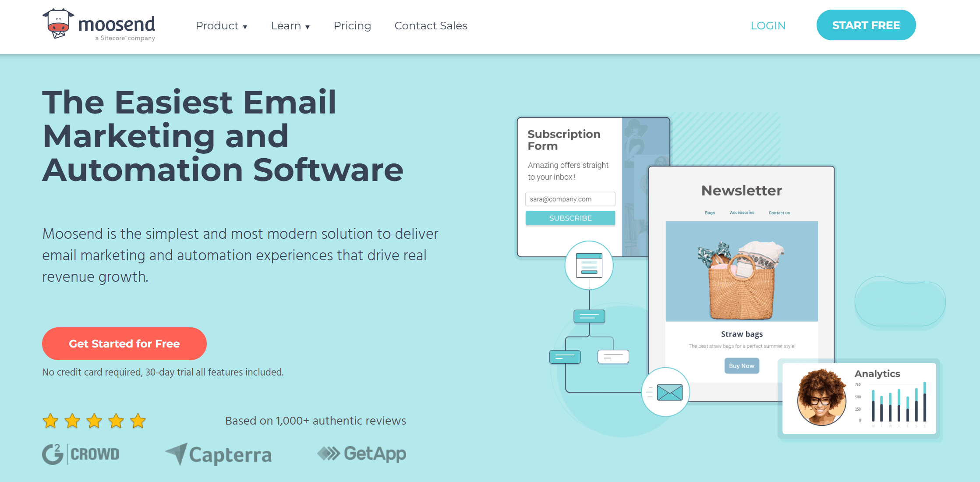Expand the Learn dropdown menu

(290, 25)
